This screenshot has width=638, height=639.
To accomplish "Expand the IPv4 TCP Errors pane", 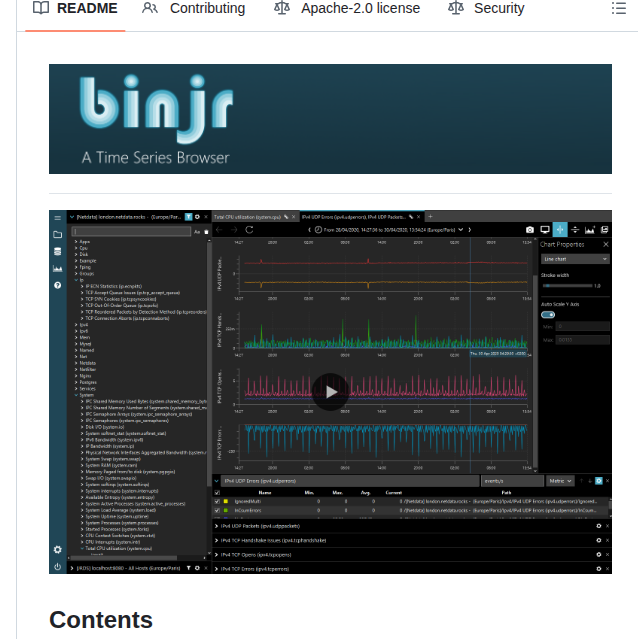I will (x=216, y=569).
